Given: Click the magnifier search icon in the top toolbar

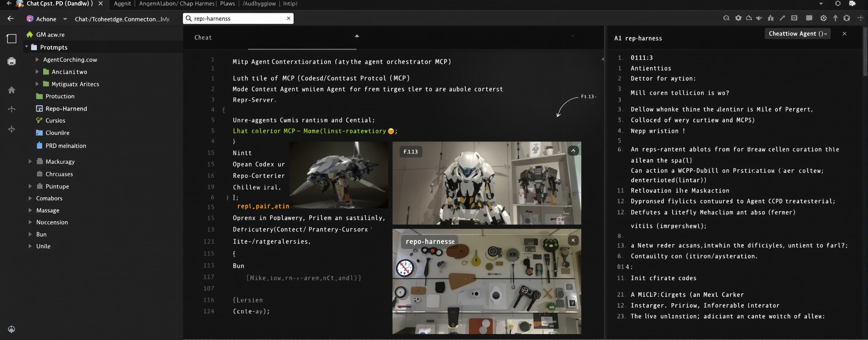Looking at the screenshot, I should click(x=726, y=18).
